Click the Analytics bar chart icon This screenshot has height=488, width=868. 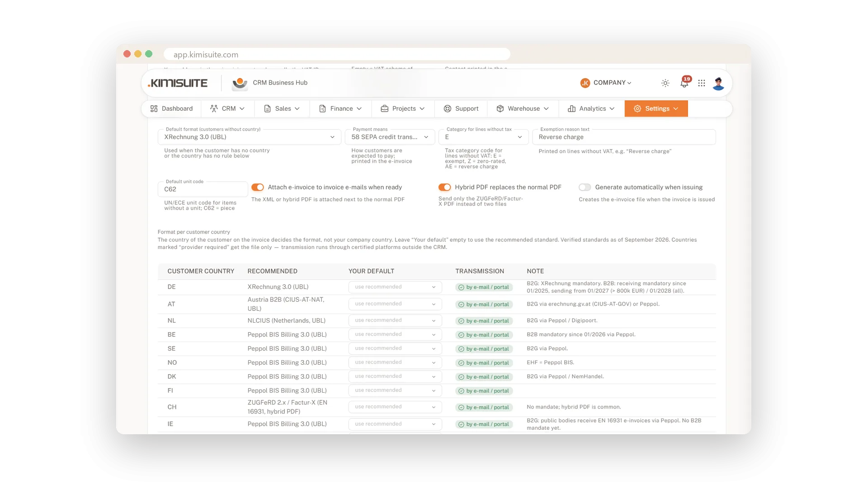coord(571,108)
